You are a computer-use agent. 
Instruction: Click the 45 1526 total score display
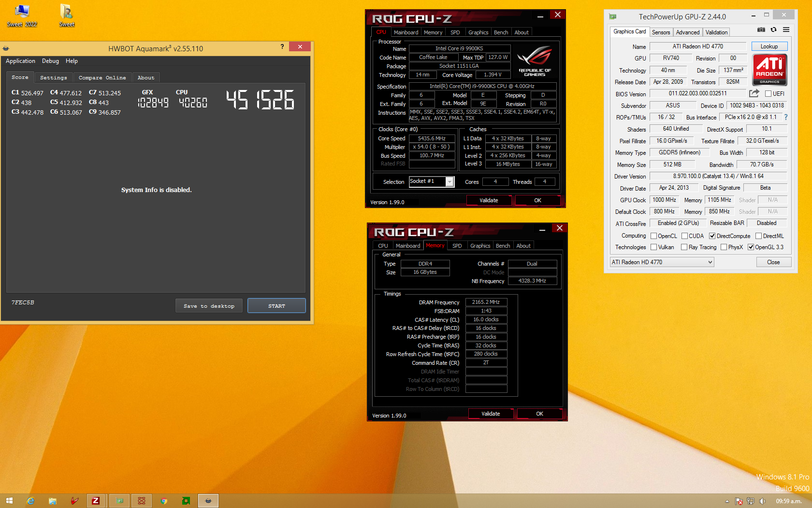tap(260, 100)
